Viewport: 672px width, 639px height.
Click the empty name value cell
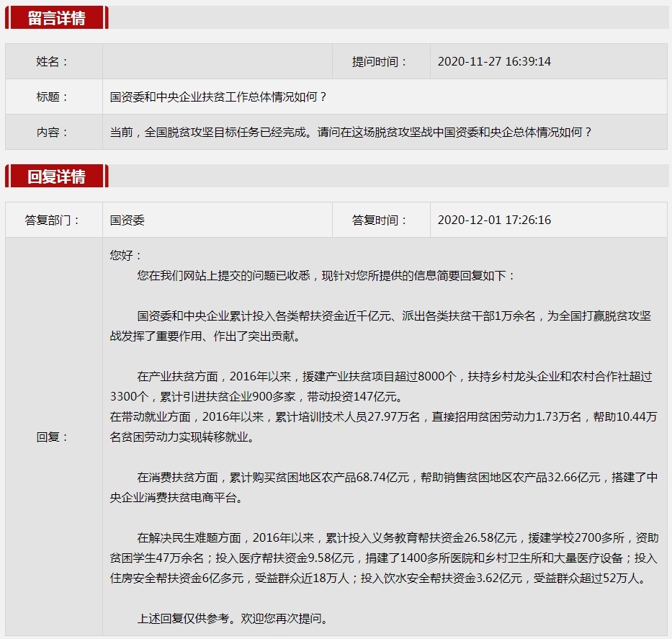[217, 62]
